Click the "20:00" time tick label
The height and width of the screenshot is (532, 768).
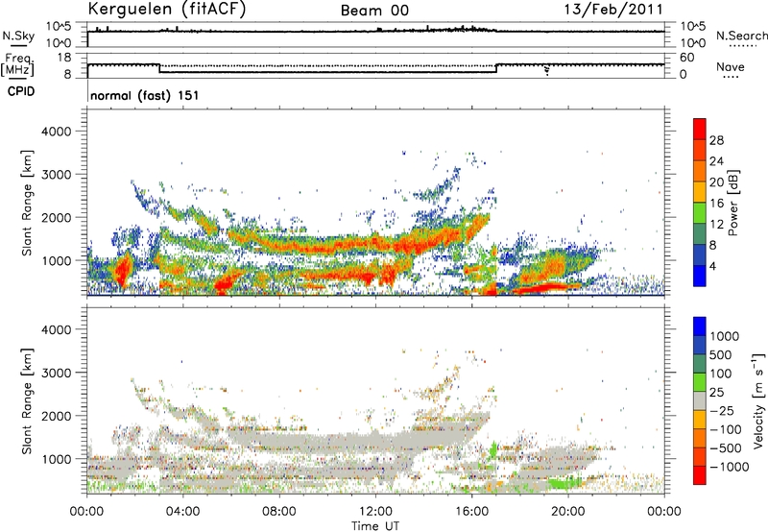pos(568,512)
